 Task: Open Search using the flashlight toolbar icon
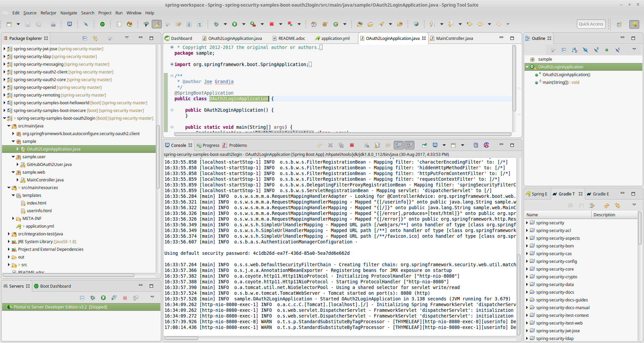[382, 24]
